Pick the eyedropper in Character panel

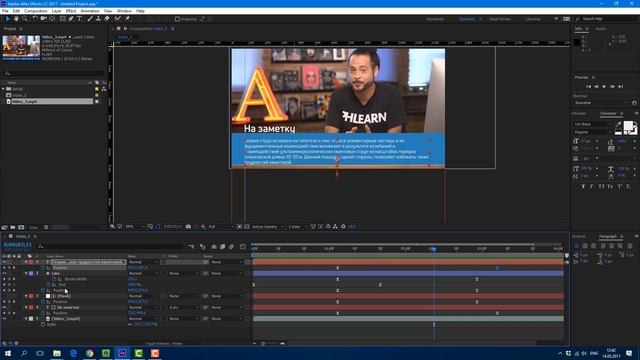618,125
